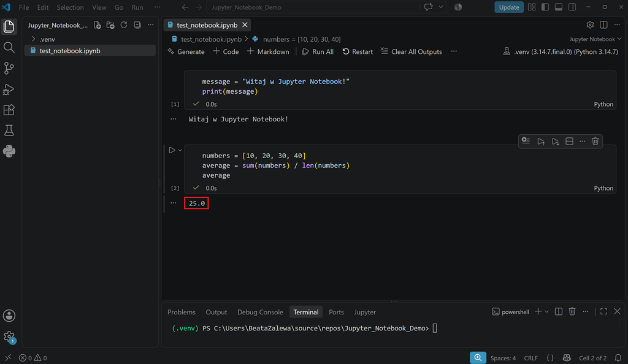Open editor more actions ellipsis

click(x=617, y=25)
